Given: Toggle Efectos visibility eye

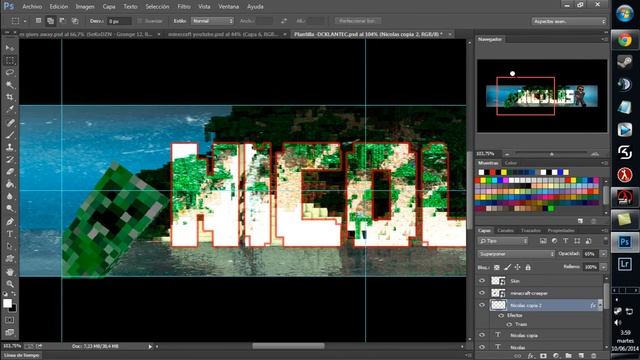Looking at the screenshot, I should [501, 316].
